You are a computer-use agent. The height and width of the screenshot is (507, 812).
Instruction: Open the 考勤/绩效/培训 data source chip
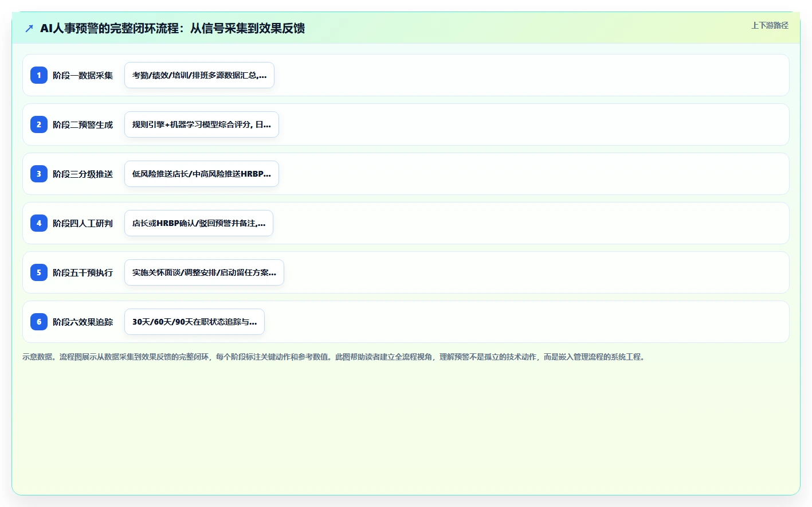point(199,75)
